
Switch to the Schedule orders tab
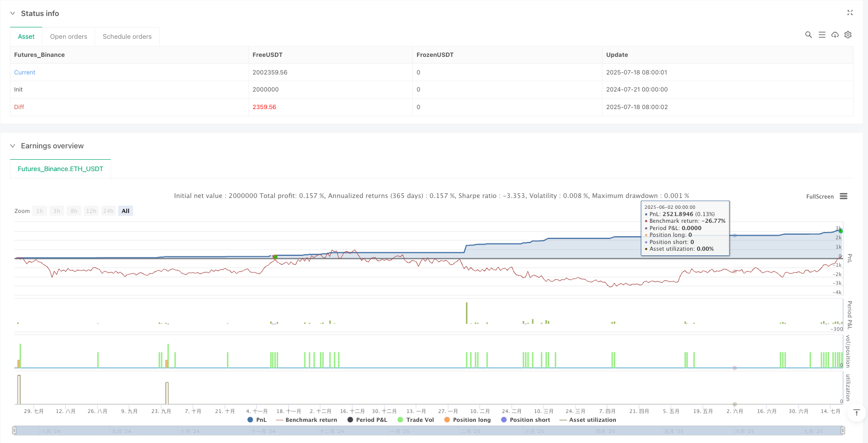tap(127, 37)
